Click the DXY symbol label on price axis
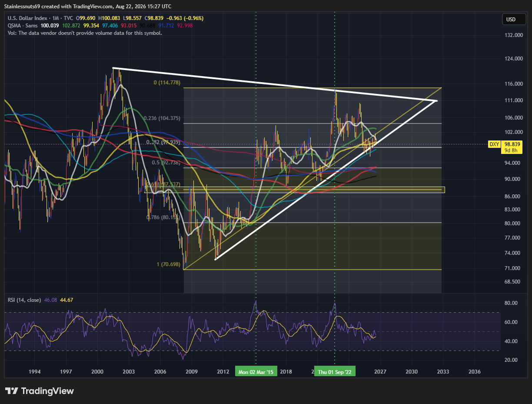The image size is (532, 404). [x=494, y=144]
